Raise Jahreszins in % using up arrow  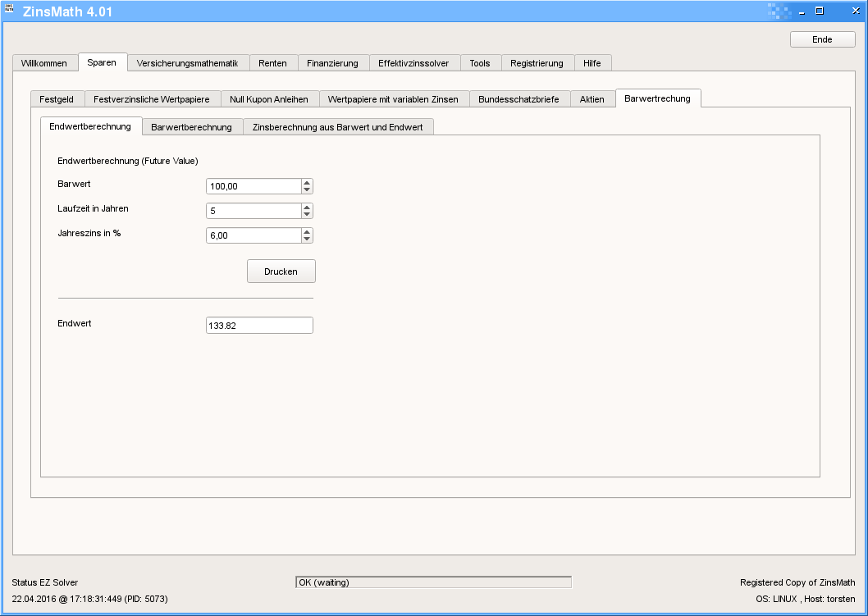tap(307, 232)
